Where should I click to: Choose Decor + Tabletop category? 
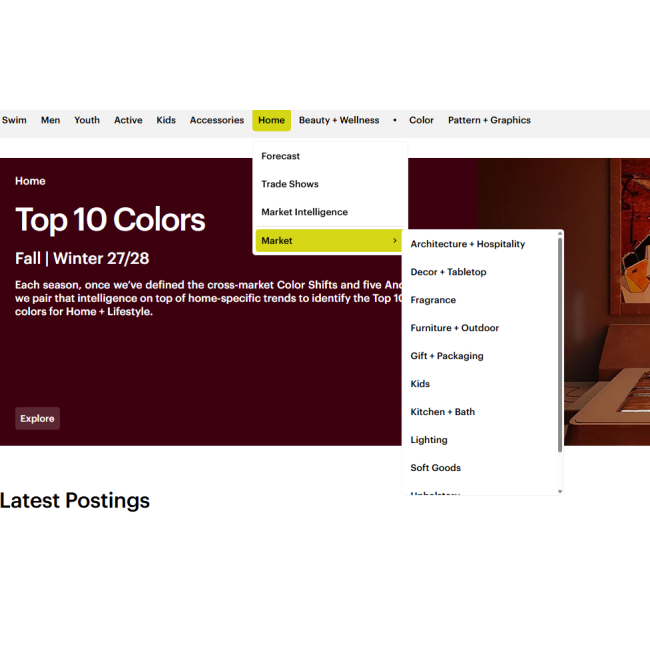click(x=448, y=272)
